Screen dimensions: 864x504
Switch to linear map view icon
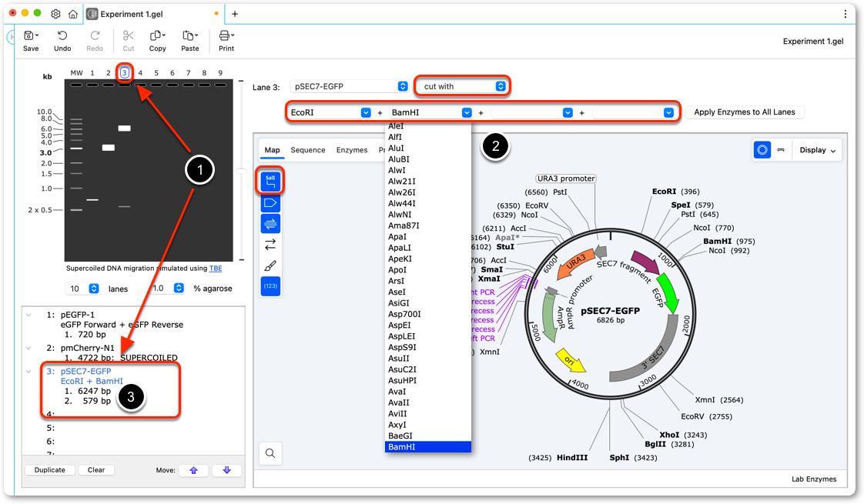click(x=781, y=150)
